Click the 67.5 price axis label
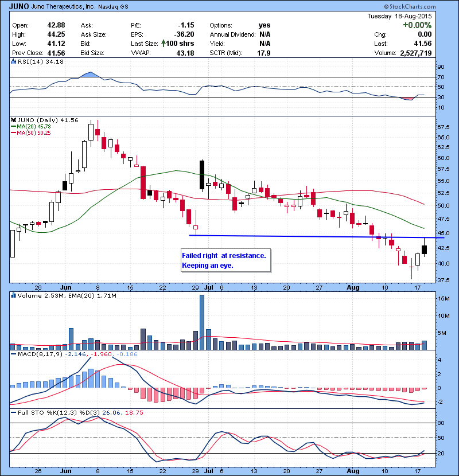Viewport: 459px width, 476px height. pos(443,127)
